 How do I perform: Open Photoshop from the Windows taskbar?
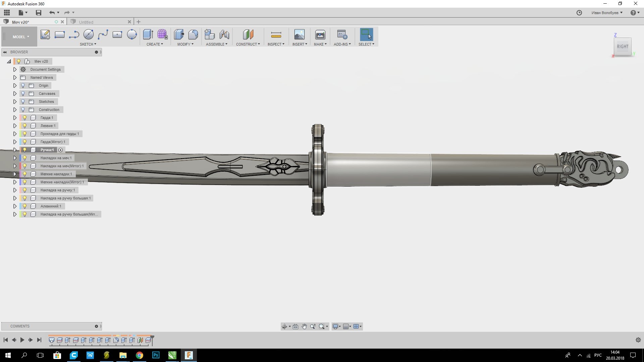click(156, 355)
